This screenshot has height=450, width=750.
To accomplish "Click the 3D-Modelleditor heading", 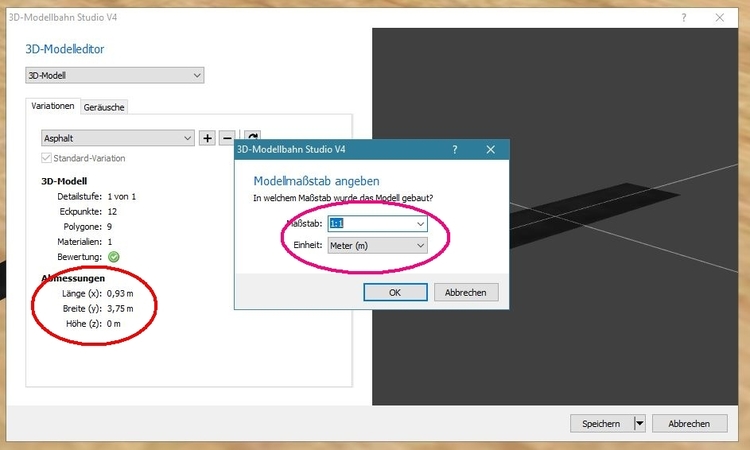I will (65, 49).
